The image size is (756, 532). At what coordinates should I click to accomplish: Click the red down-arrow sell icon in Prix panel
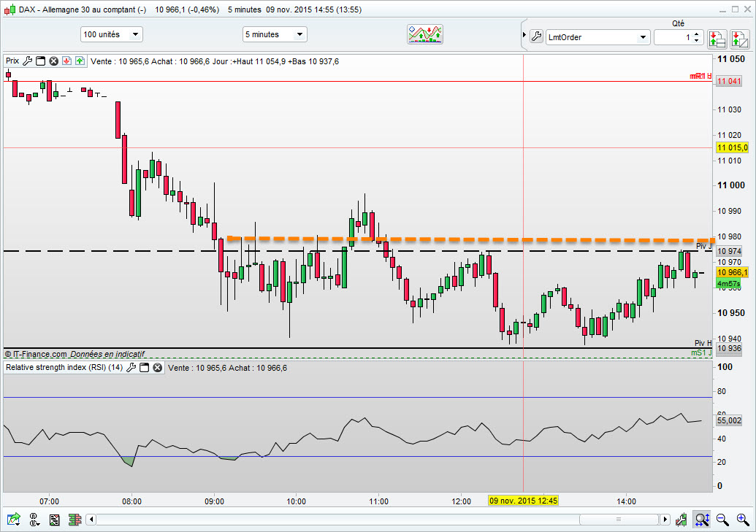67,61
